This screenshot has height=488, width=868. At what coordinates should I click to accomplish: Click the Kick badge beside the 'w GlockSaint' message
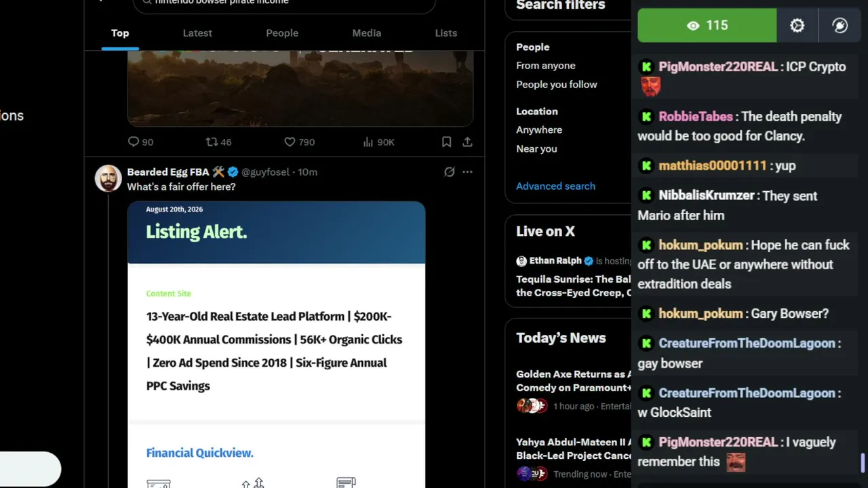[646, 393]
